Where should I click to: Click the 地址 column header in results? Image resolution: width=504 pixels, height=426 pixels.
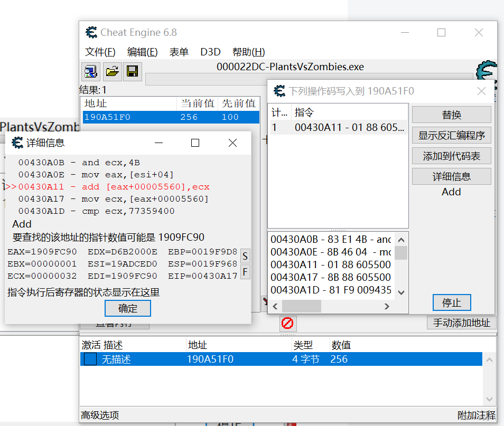tap(129, 103)
